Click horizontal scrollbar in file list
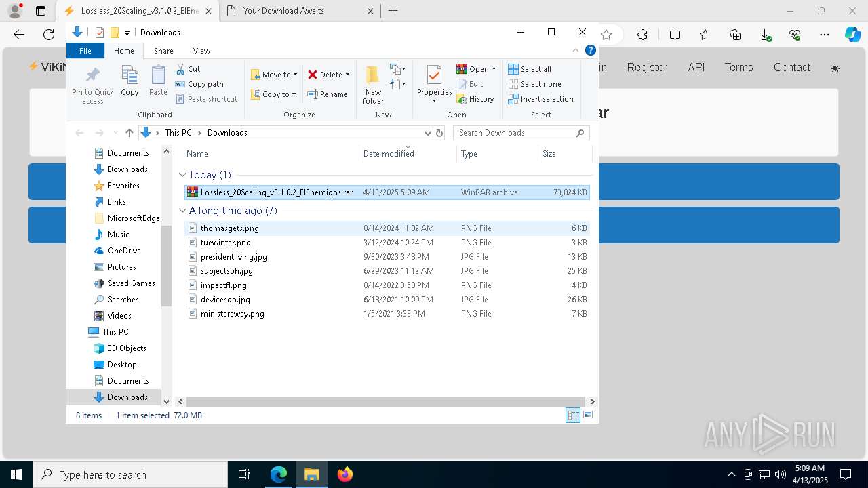The width and height of the screenshot is (868, 488). point(385,401)
